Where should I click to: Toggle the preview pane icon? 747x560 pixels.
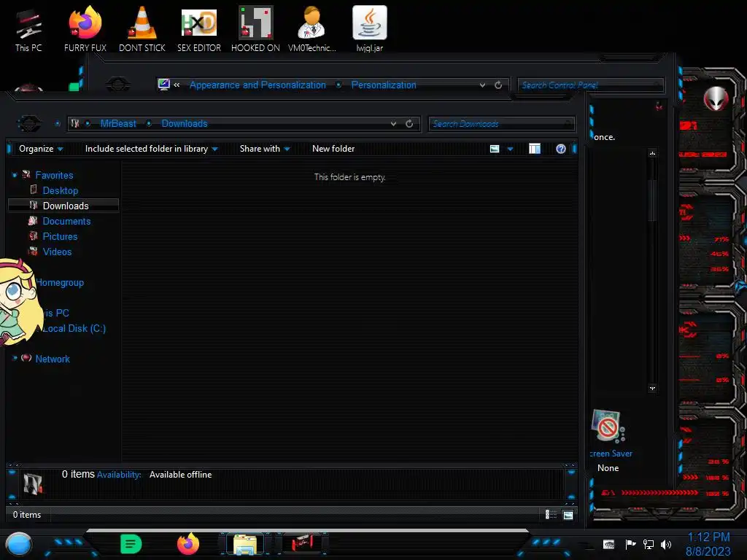coord(535,149)
